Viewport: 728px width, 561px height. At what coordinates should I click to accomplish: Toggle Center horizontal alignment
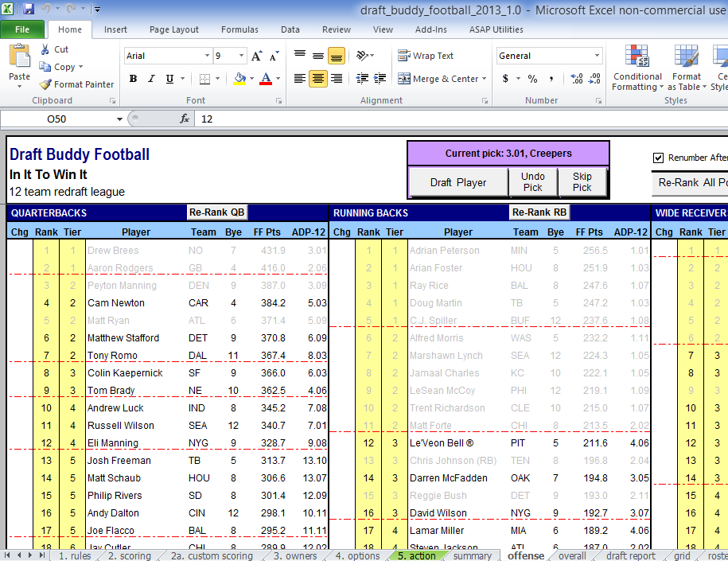(318, 79)
